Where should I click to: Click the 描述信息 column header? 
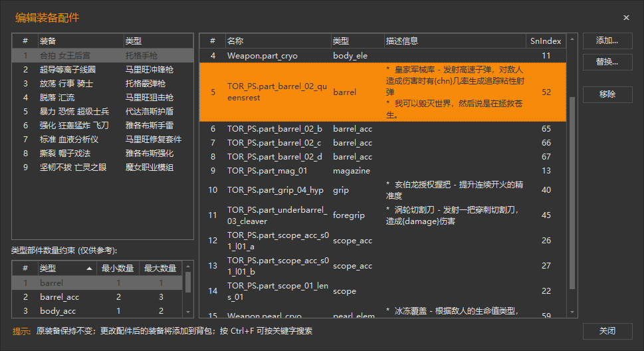point(402,41)
